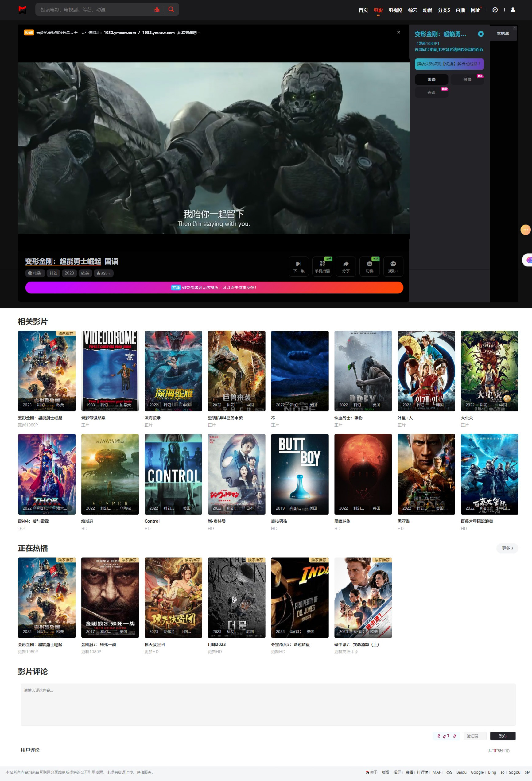The image size is (532, 781).
Task: Open the 金刚狼3：殊死一战 poster
Action: pyautogui.click(x=110, y=597)
